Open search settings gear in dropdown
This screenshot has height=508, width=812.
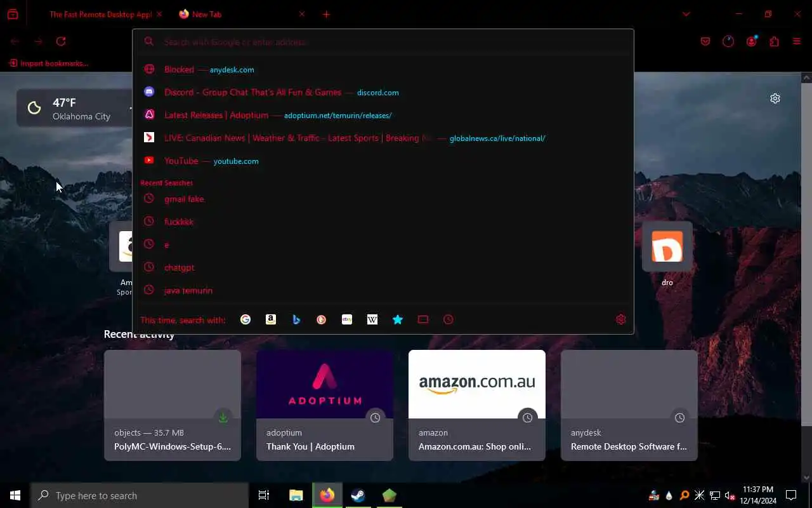[621, 319]
